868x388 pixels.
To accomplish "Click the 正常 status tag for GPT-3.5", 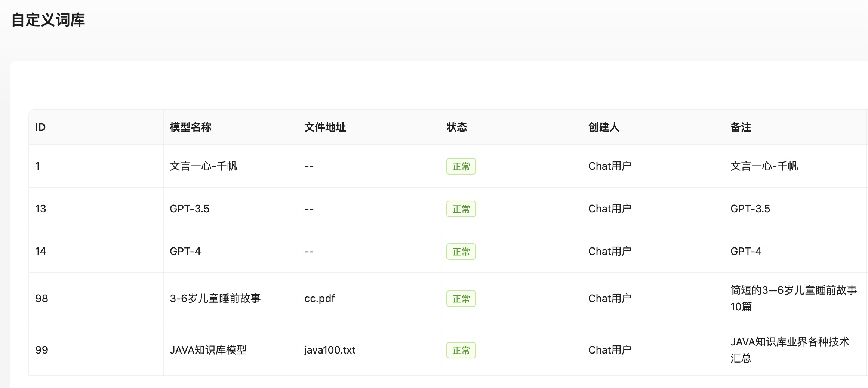I will coord(461,209).
